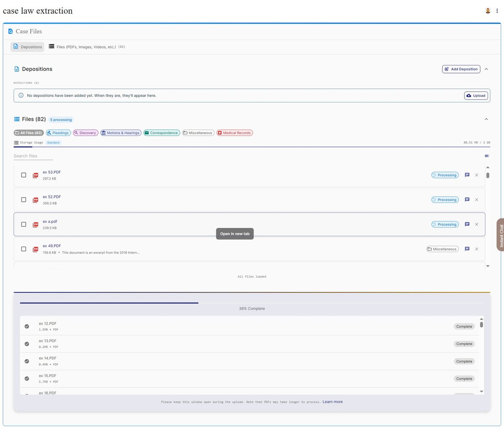Click the Depositions section document icon

pyautogui.click(x=17, y=69)
